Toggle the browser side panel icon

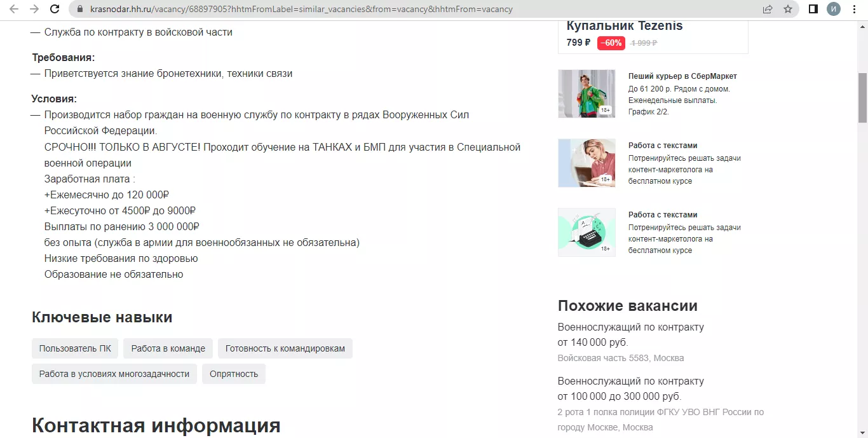pos(813,9)
